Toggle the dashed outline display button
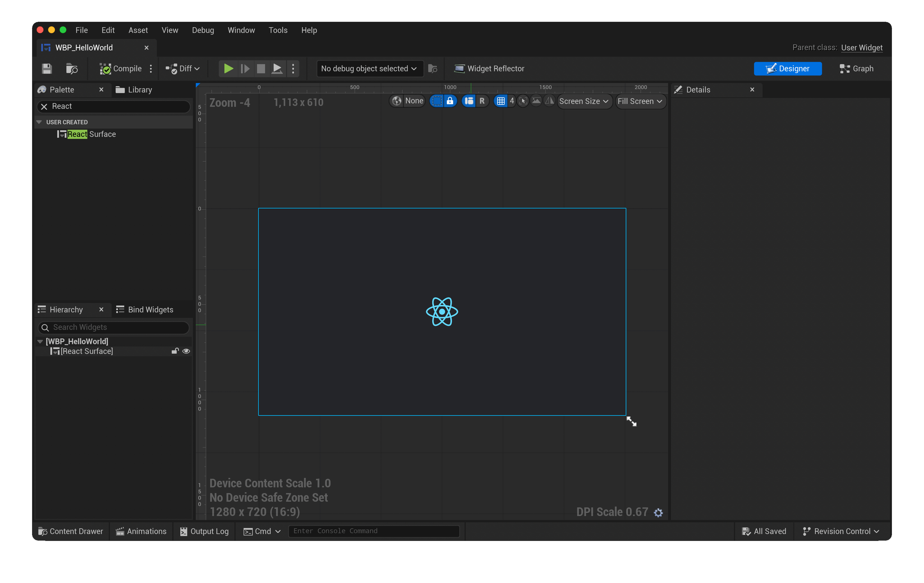Image resolution: width=924 pixels, height=583 pixels. point(437,101)
